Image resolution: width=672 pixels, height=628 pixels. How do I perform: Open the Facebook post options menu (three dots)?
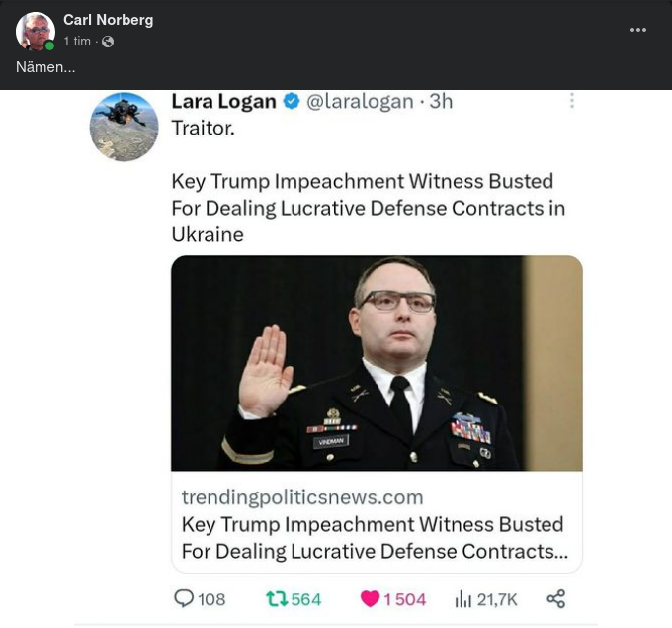(x=638, y=30)
